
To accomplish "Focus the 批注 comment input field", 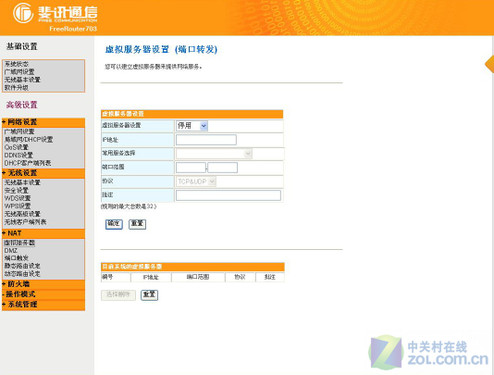I will [x=228, y=196].
